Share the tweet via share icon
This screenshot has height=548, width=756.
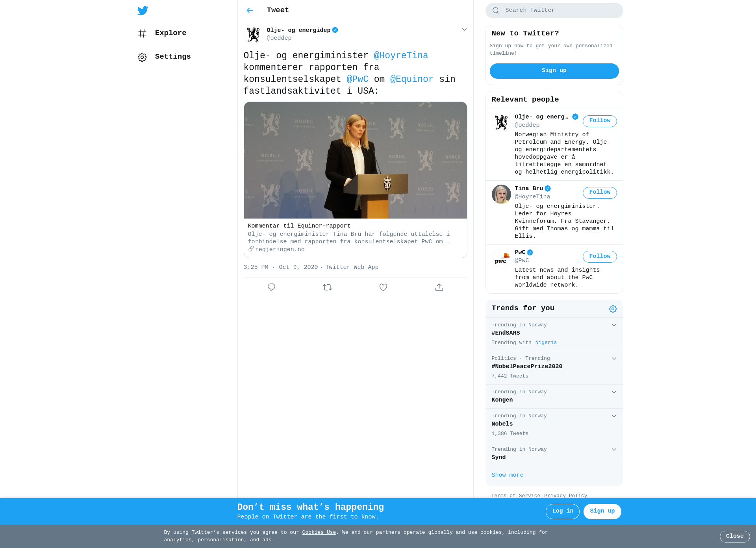(439, 287)
